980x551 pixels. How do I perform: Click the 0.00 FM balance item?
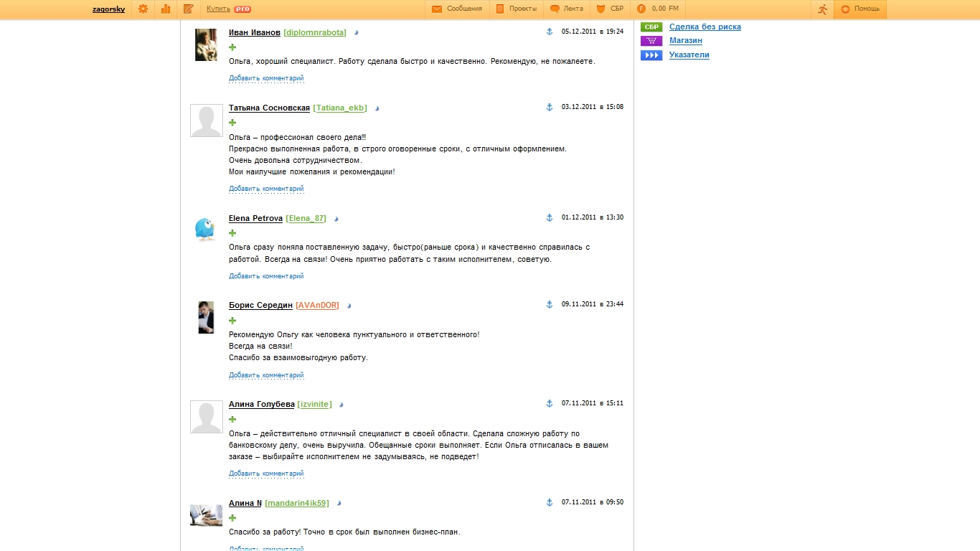(x=658, y=9)
